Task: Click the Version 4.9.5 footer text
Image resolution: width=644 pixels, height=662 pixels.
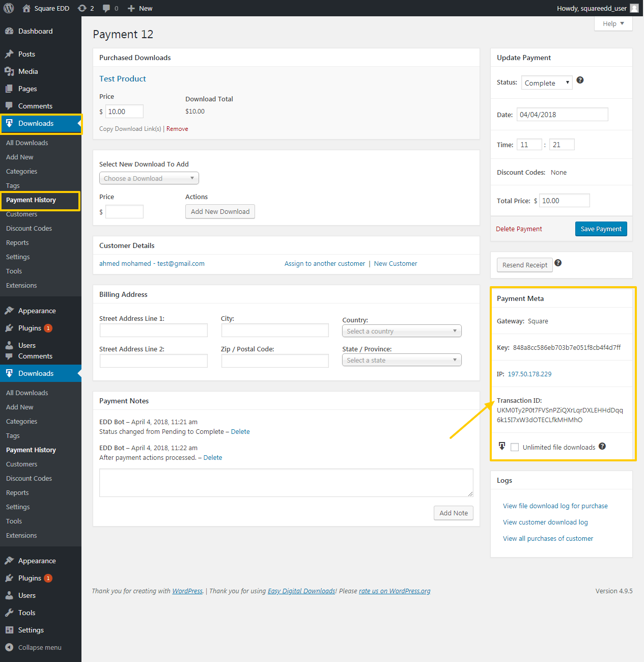Action: [x=614, y=591]
